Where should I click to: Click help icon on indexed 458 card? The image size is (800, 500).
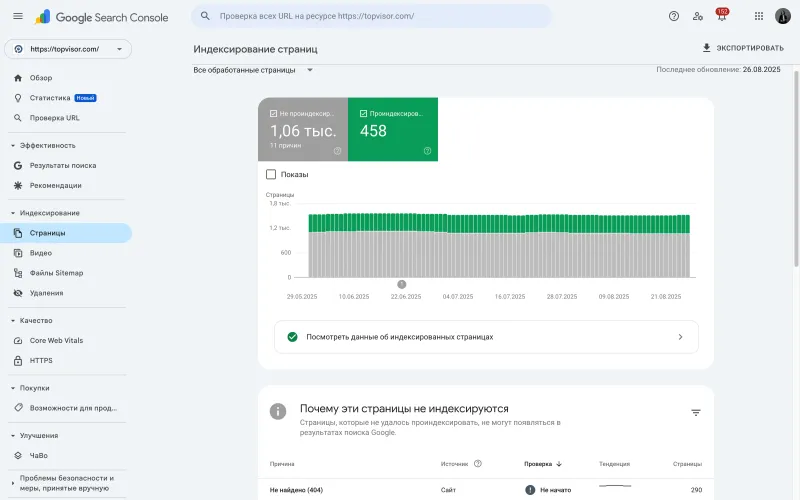tap(428, 151)
